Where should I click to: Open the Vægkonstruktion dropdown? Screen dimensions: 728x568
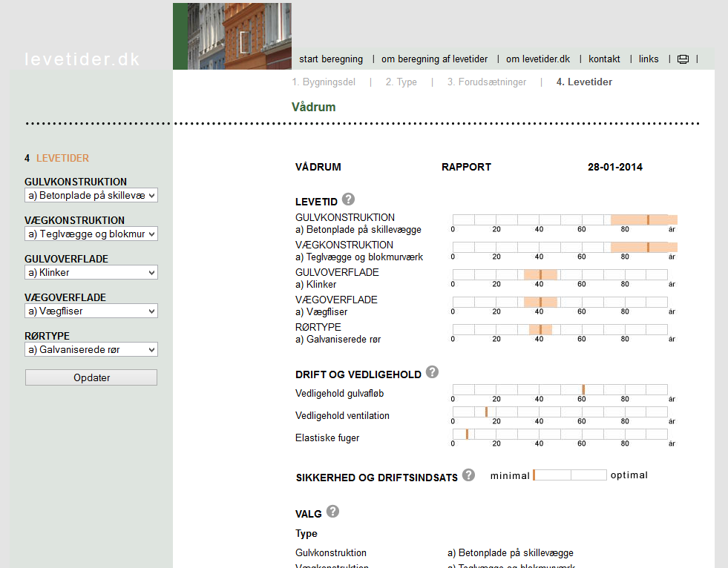pos(91,234)
